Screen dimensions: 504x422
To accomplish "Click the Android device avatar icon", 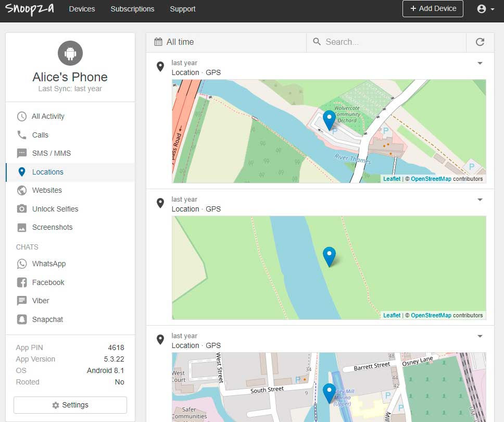I will (x=70, y=53).
